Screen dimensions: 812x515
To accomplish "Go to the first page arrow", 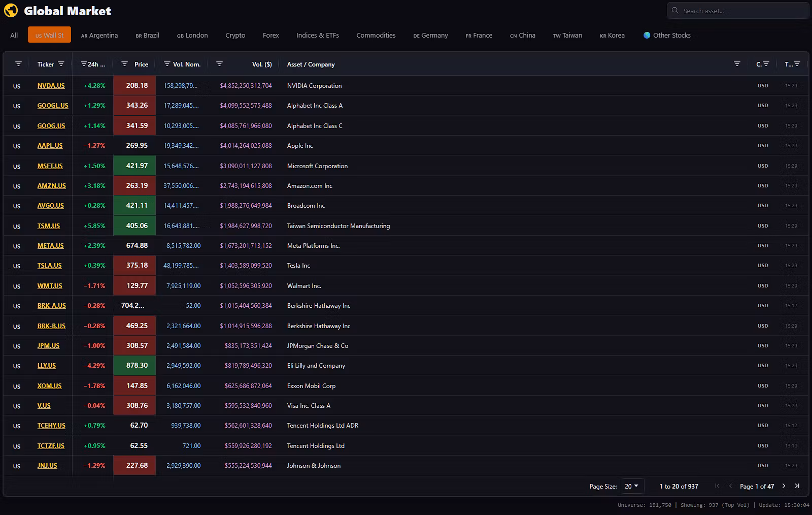I will [717, 486].
